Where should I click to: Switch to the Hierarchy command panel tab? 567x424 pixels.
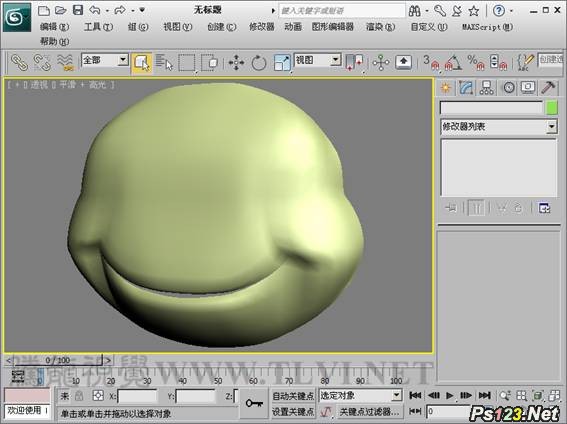pyautogui.click(x=487, y=88)
